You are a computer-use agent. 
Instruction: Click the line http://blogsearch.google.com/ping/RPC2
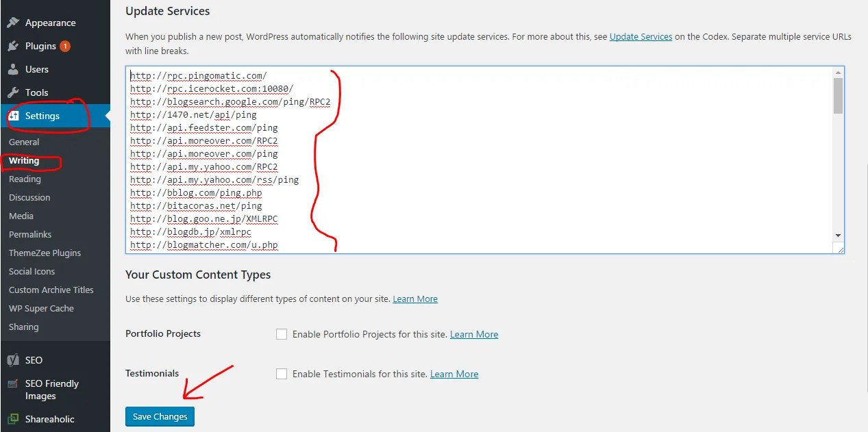(x=230, y=102)
